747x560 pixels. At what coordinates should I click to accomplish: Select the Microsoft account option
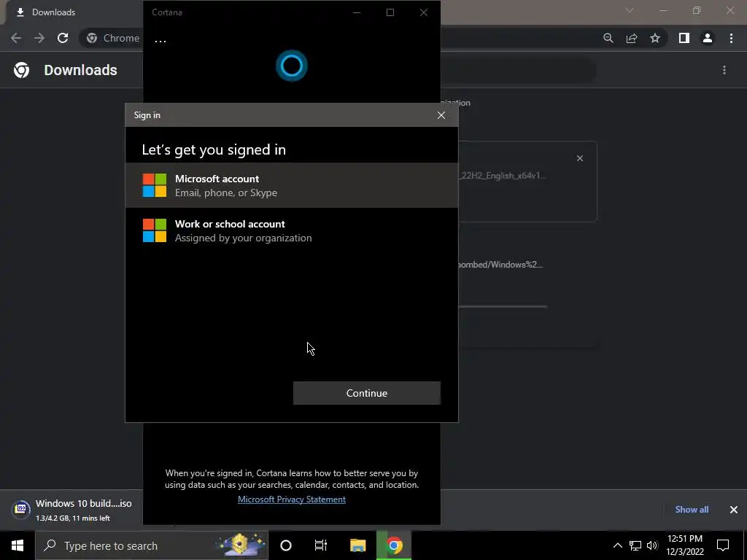click(x=292, y=185)
